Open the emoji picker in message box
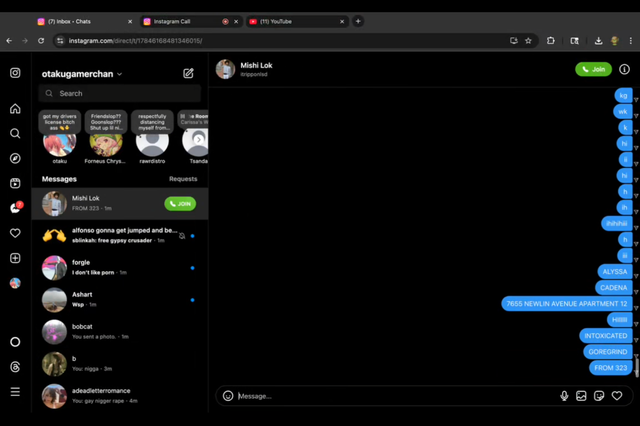The width and height of the screenshot is (640, 426). (x=228, y=396)
